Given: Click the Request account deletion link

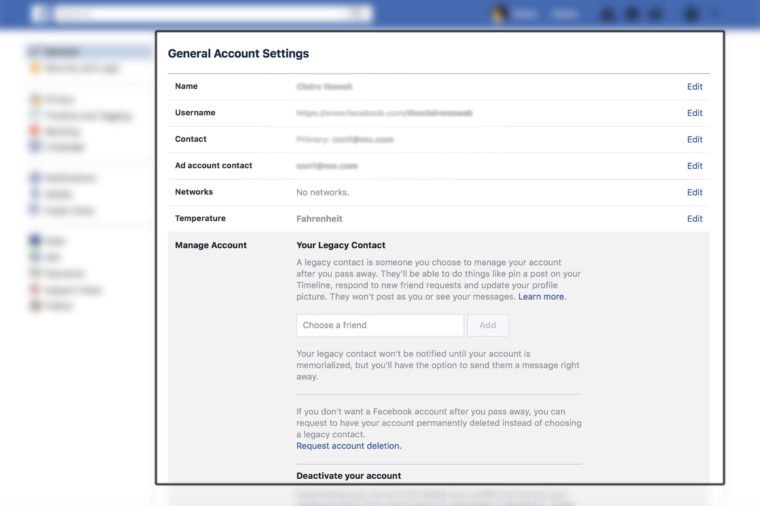Looking at the screenshot, I should coord(349,446).
